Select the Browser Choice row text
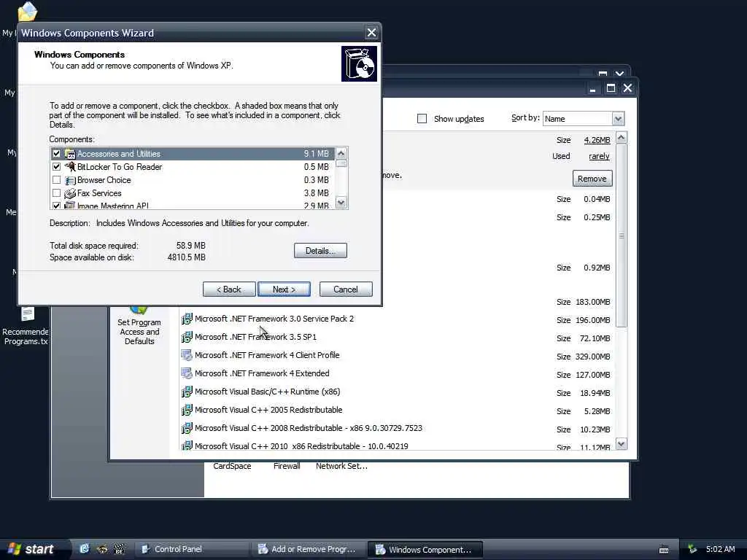This screenshot has height=560, width=747. (x=104, y=180)
